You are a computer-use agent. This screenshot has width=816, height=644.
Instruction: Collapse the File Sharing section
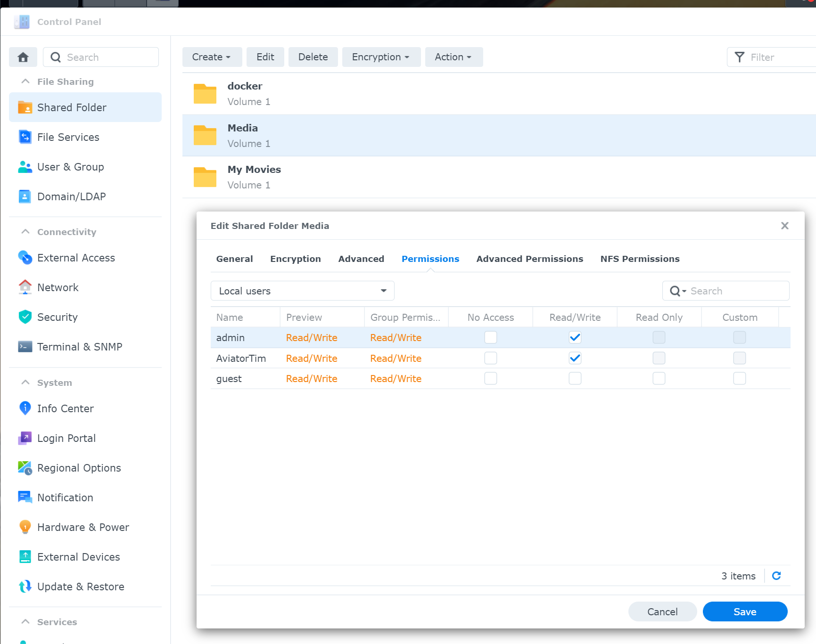pos(26,82)
